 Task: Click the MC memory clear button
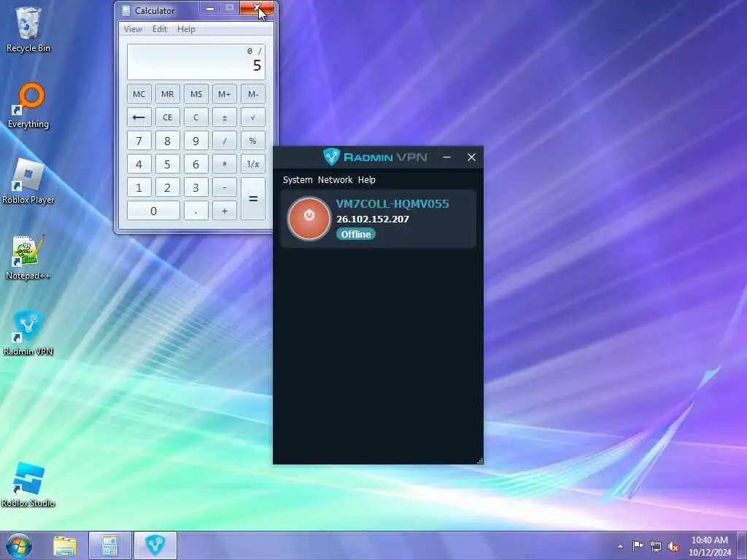click(139, 94)
